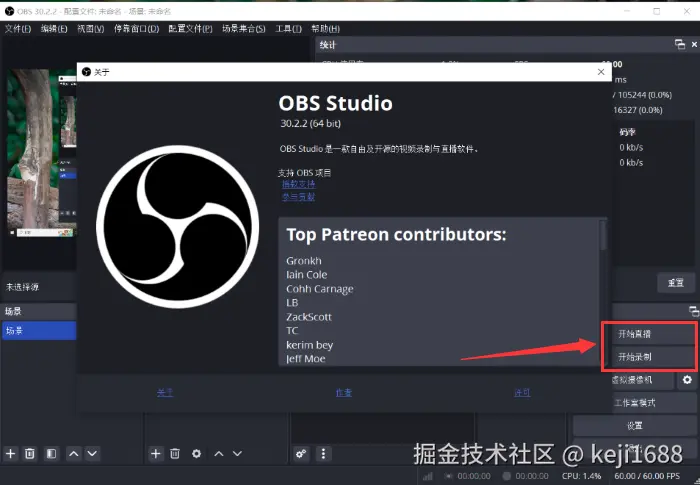Image resolution: width=700 pixels, height=485 pixels.
Task: Close the About dialog
Action: tap(601, 72)
